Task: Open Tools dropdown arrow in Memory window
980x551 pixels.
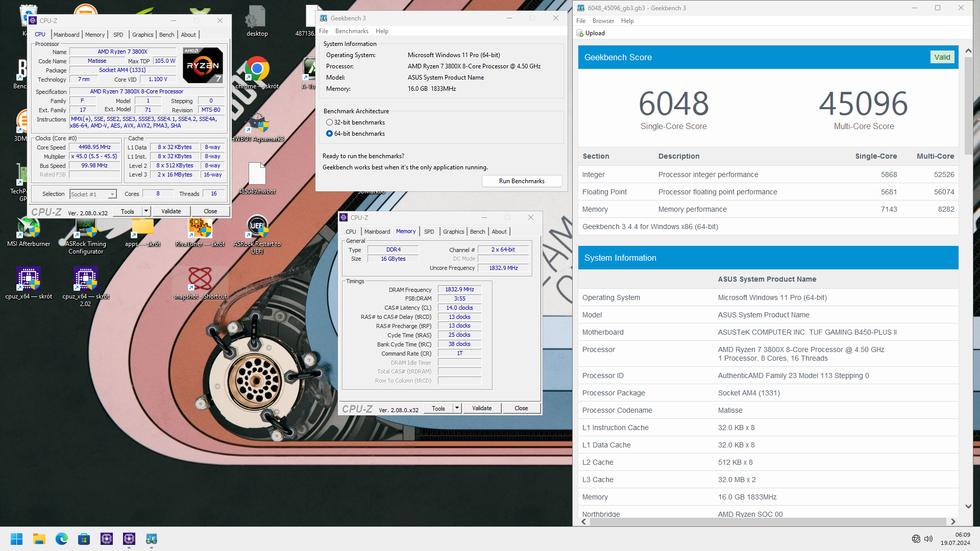Action: pos(457,408)
